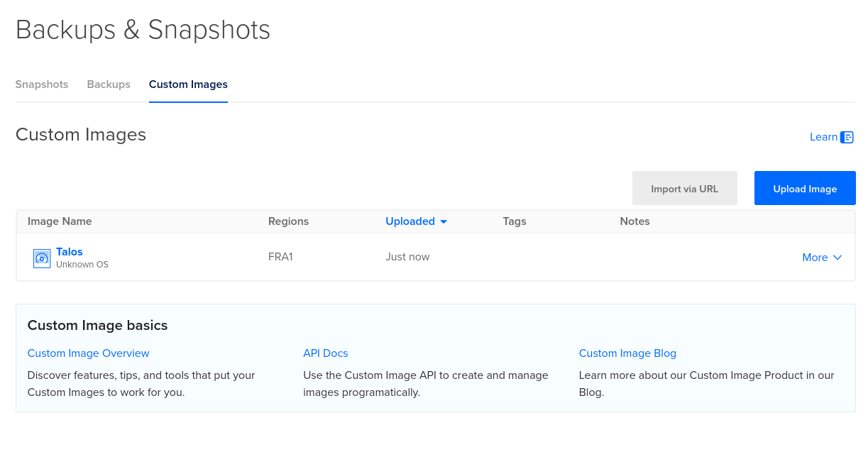Open the Talos image name link
Screen dimensions: 868x452
[70, 252]
